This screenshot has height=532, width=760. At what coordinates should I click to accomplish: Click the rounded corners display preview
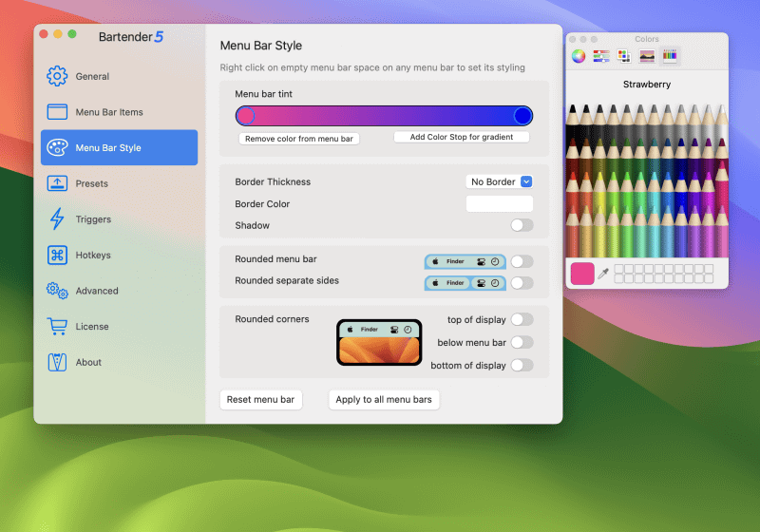(x=379, y=343)
